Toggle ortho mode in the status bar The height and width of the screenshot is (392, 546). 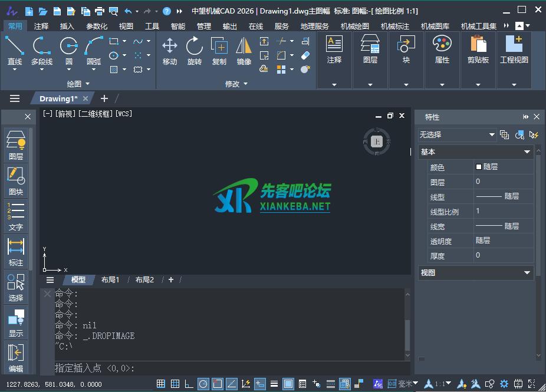click(189, 384)
